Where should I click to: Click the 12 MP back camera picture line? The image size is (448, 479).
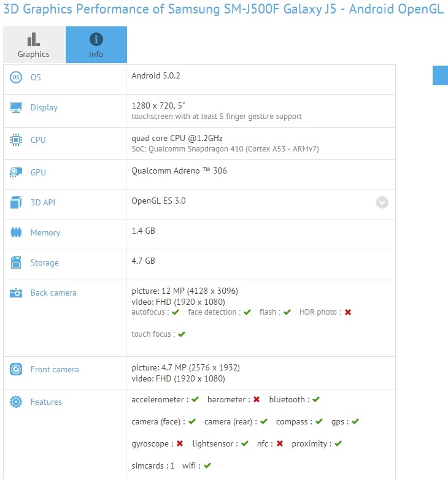[185, 291]
